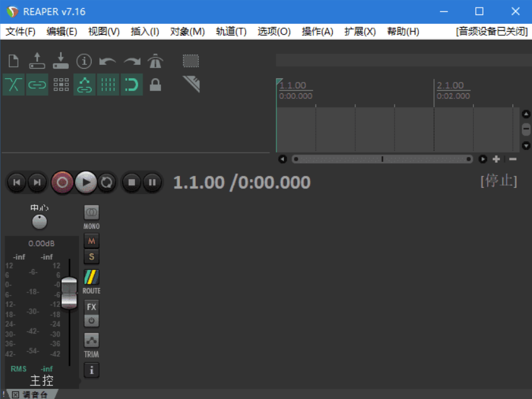Open project with upload-arrow icon

[x=37, y=61]
